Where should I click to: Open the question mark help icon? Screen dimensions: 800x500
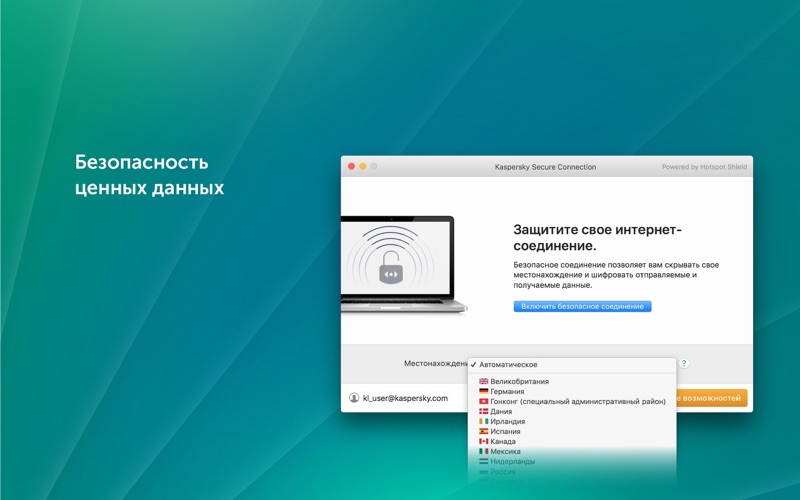684,363
